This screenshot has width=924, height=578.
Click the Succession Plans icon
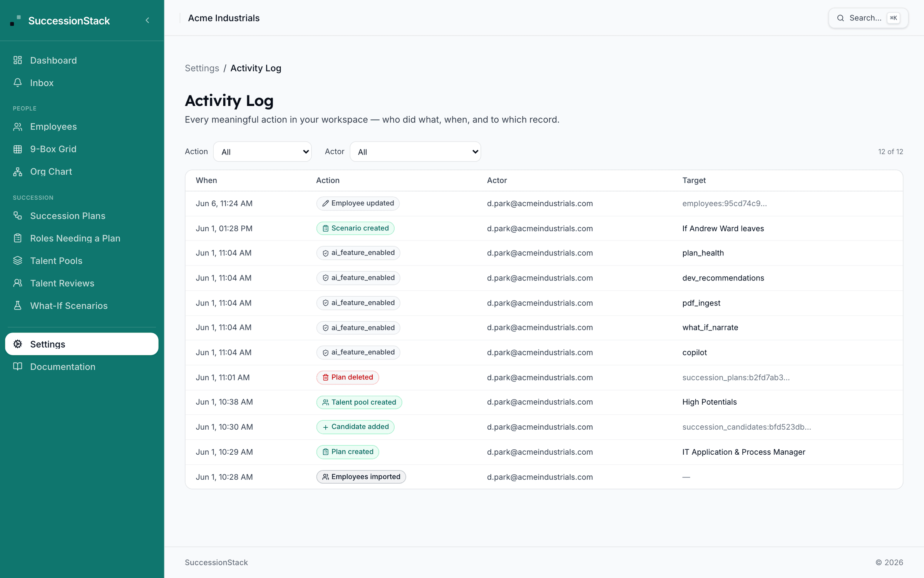coord(18,216)
